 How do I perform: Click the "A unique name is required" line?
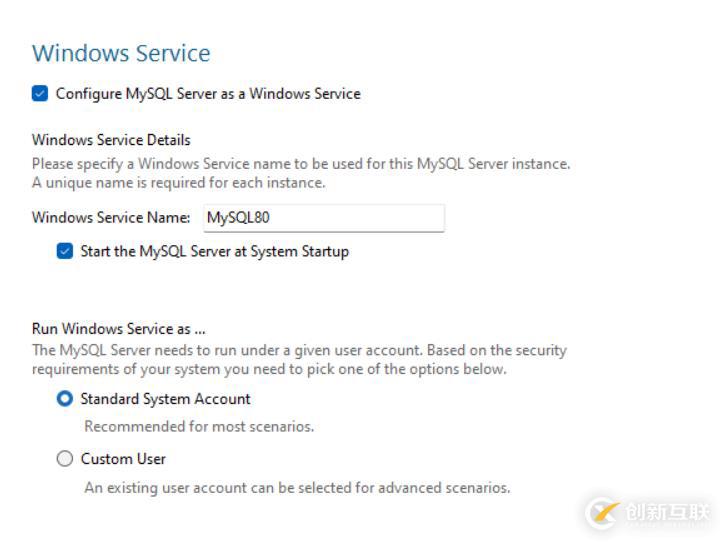(178, 183)
